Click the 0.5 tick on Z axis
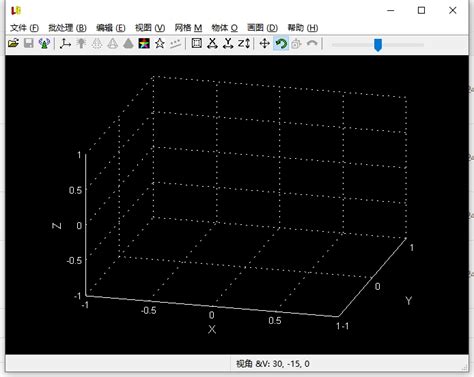The image size is (474, 377). click(x=75, y=190)
